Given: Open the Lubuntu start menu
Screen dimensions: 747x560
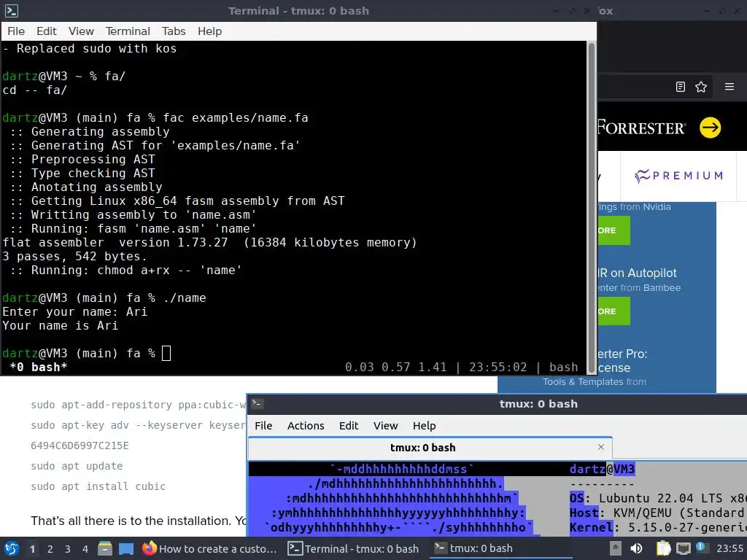Looking at the screenshot, I should [x=12, y=548].
